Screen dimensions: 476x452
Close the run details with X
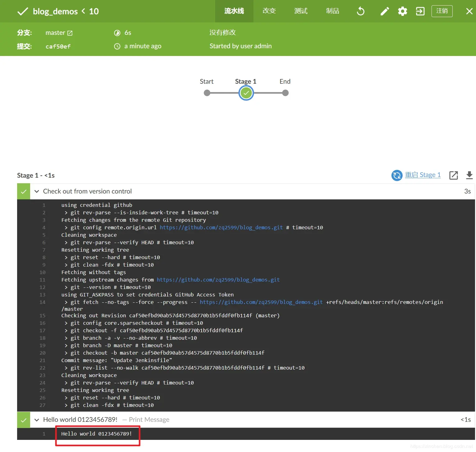pyautogui.click(x=469, y=11)
